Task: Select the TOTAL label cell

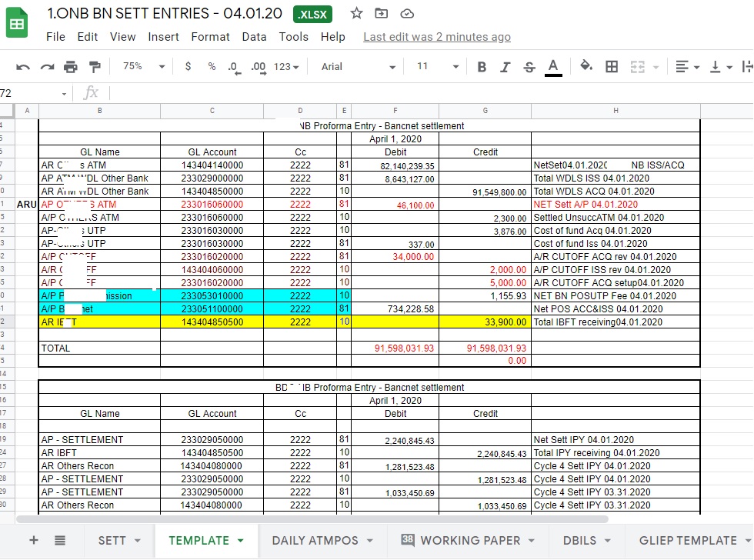Action: [x=99, y=348]
